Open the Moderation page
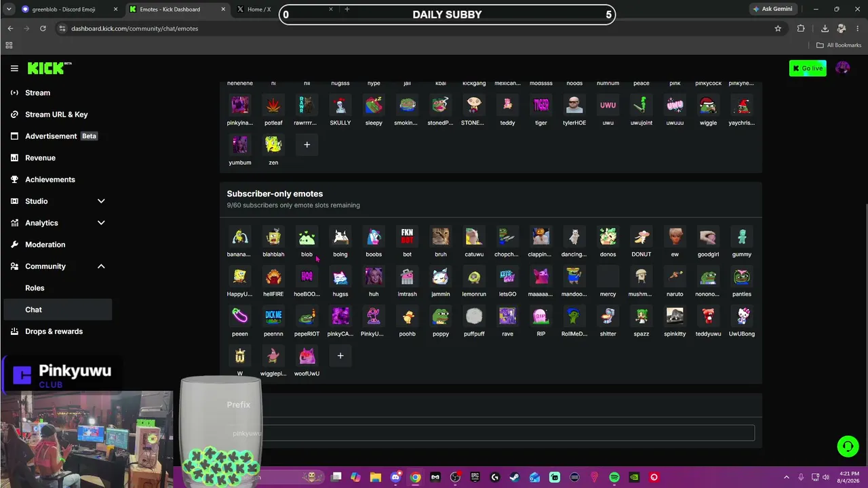 pos(45,245)
